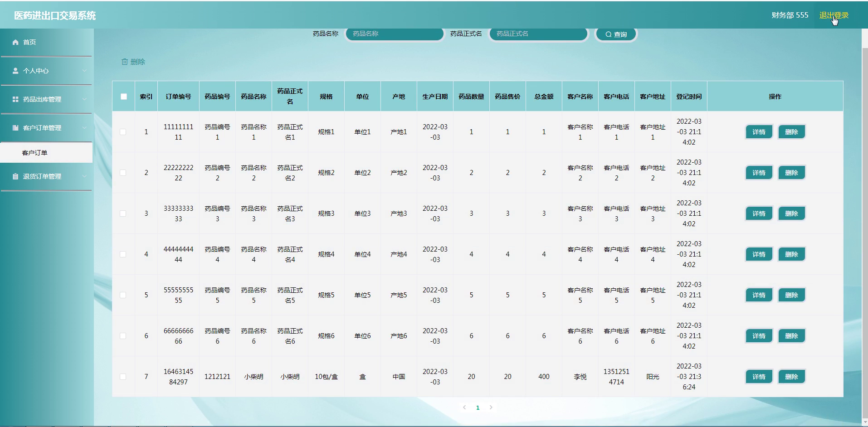Select page 1 in pagination
Image resolution: width=868 pixels, height=427 pixels.
pyautogui.click(x=478, y=408)
